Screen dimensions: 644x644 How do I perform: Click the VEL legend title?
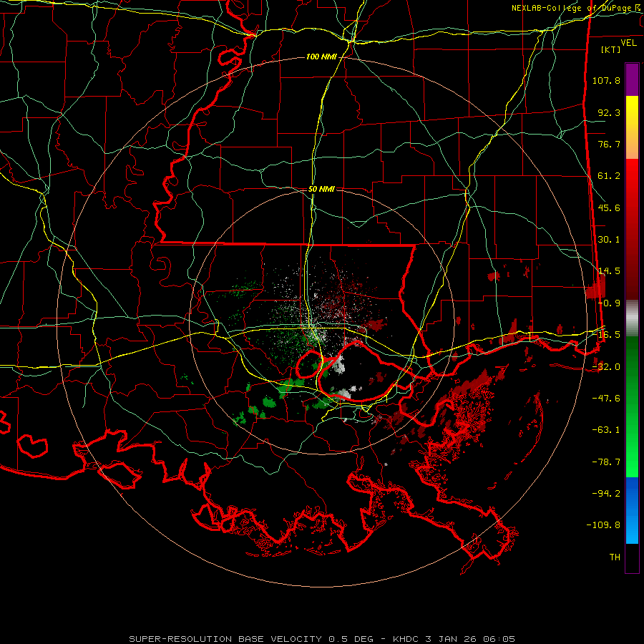[x=628, y=43]
